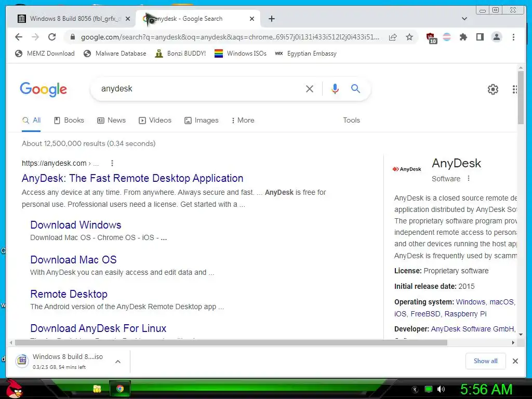Toggle the browser side panel
532x399 pixels.
pos(480,37)
